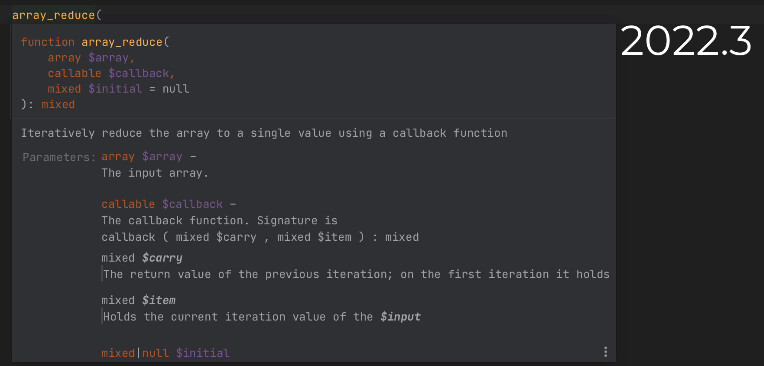Click the bold $input reference
The image size is (764, 366).
[x=400, y=317]
